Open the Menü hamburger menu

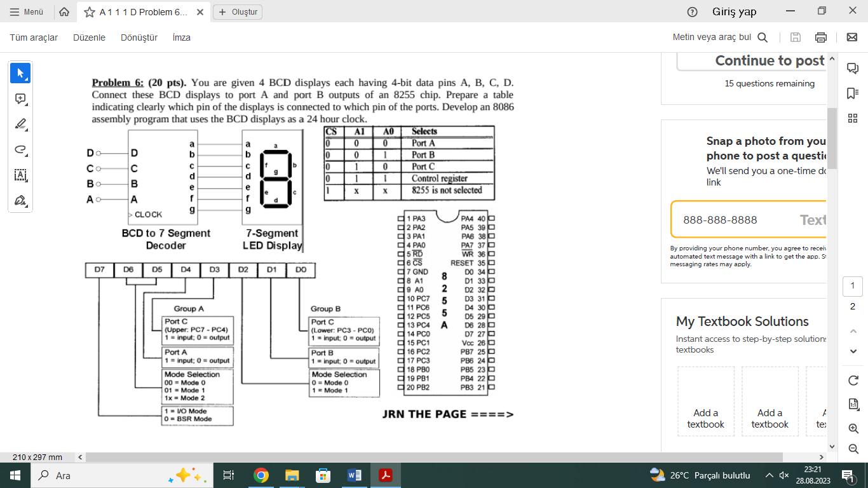[x=27, y=12]
